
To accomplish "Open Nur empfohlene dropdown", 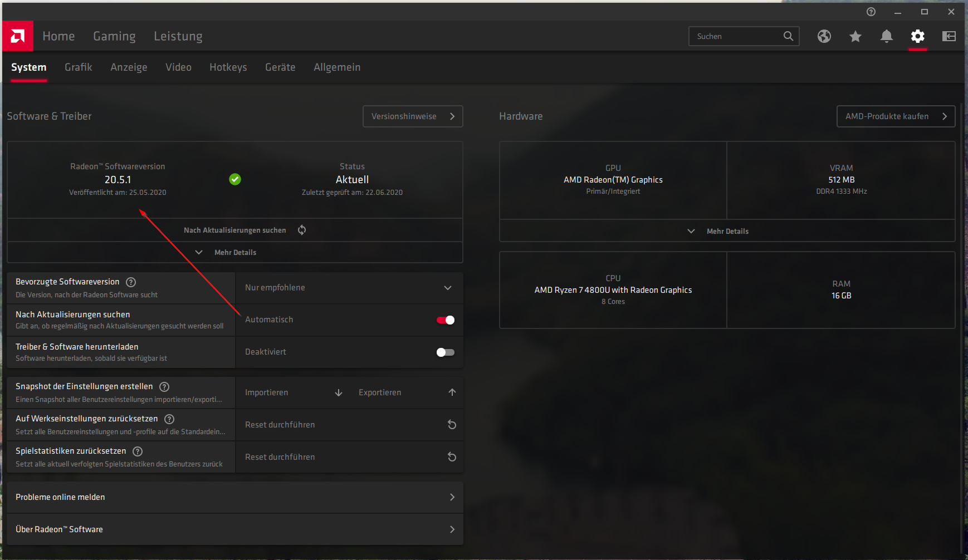I will coord(349,288).
